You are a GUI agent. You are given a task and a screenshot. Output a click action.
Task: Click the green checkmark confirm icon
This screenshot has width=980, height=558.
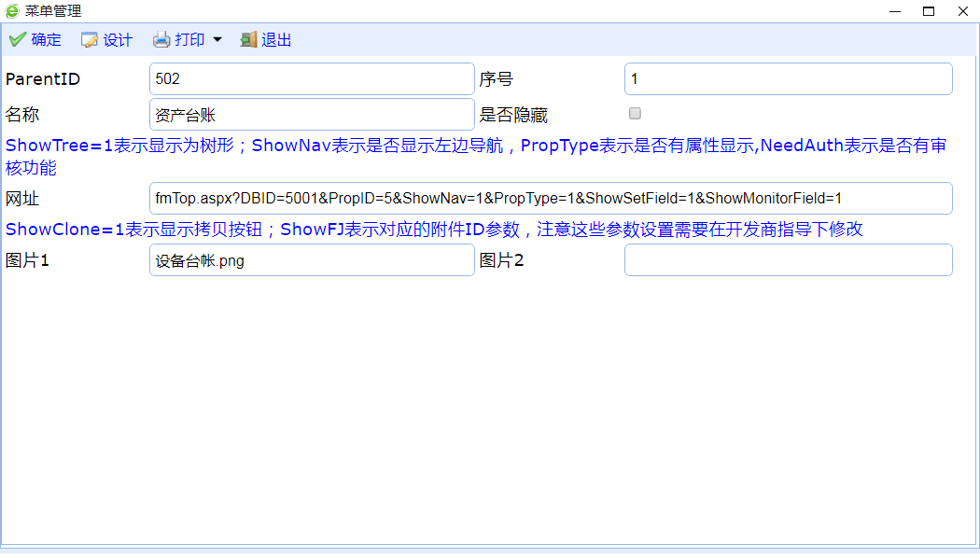click(x=17, y=39)
